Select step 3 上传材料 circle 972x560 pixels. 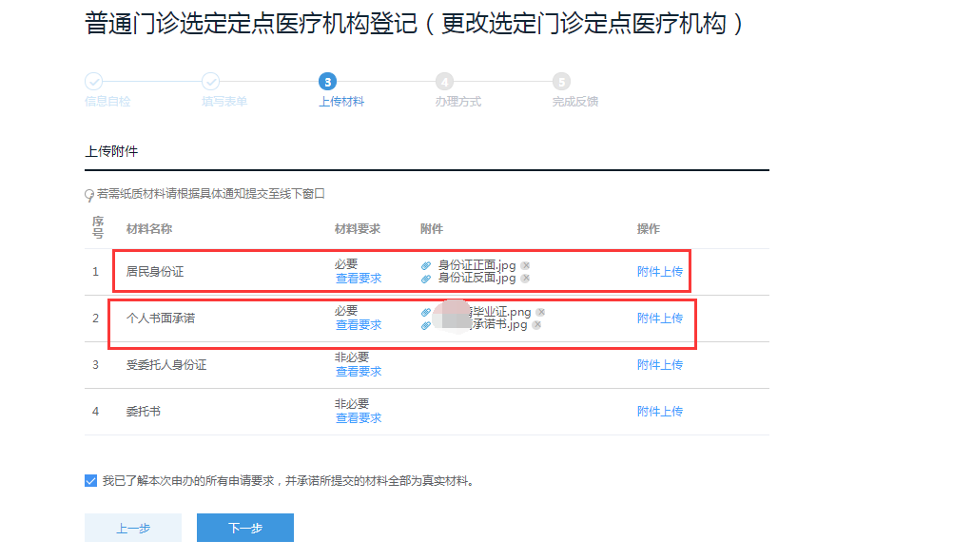point(327,81)
